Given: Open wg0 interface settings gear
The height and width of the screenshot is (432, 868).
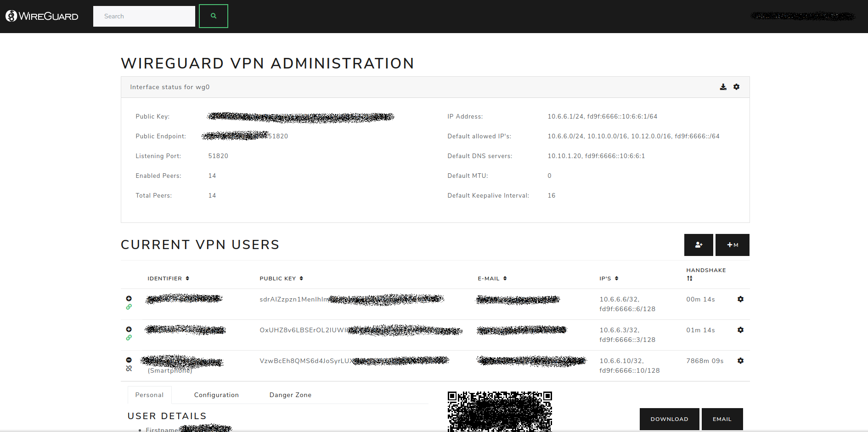Looking at the screenshot, I should click(736, 87).
